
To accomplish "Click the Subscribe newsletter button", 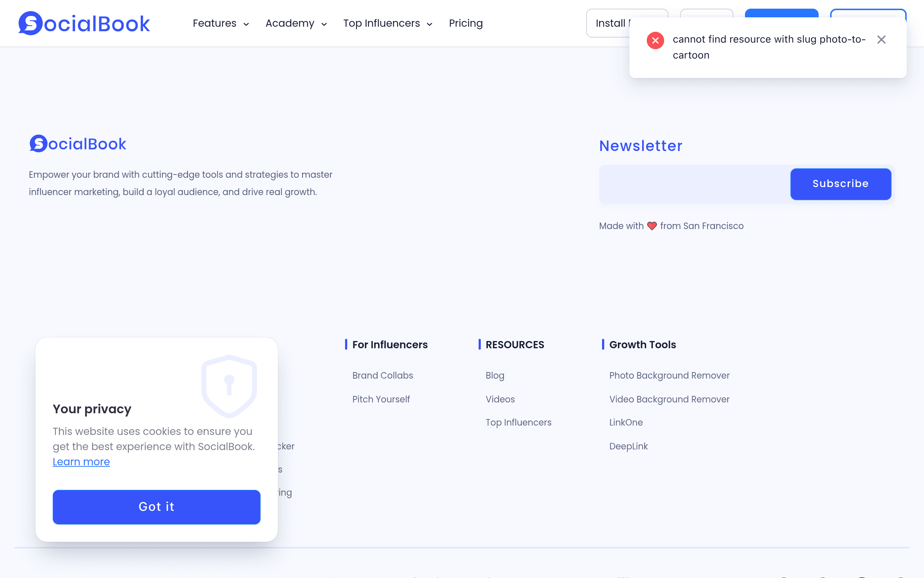I will click(x=840, y=184).
